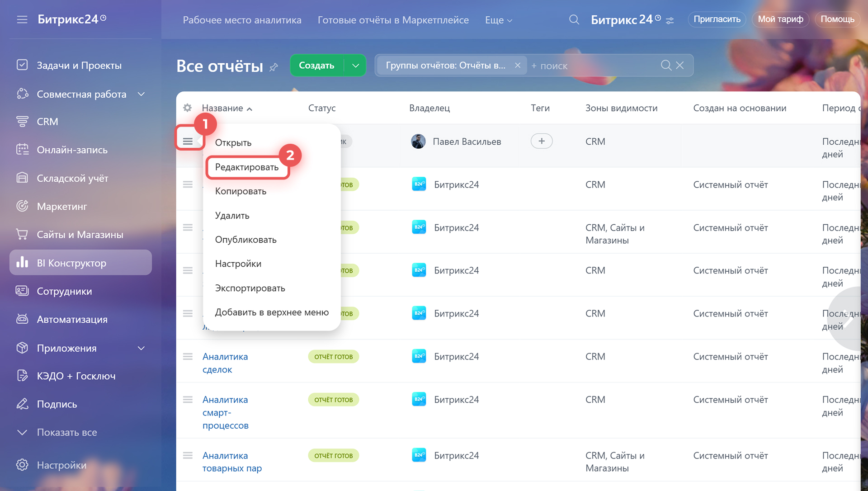Open Подпись section
The image size is (868, 491).
click(57, 404)
